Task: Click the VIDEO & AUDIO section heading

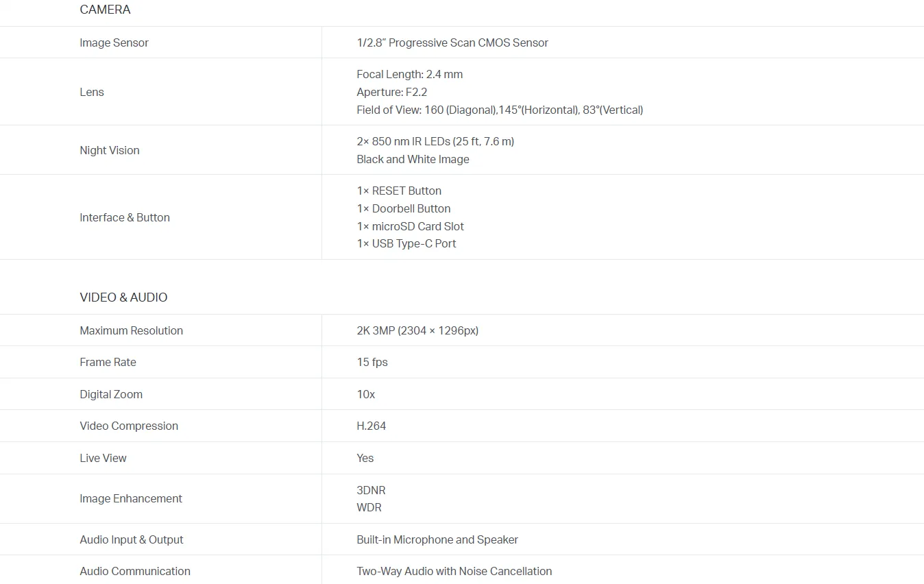Action: tap(123, 297)
